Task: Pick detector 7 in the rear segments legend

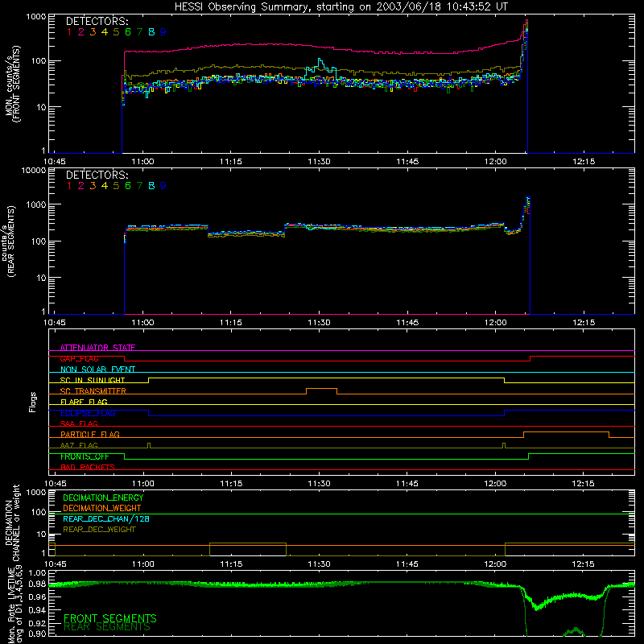Action: tap(139, 186)
